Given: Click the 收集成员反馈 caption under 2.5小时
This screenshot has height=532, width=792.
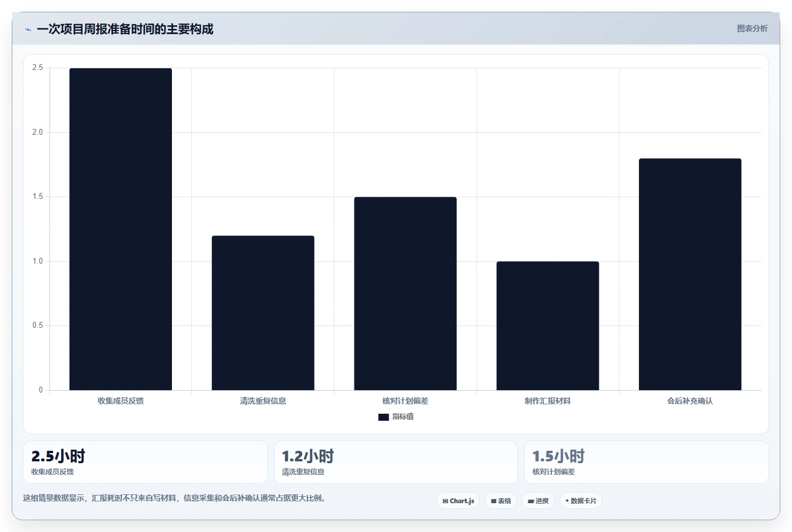Looking at the screenshot, I should 52,472.
